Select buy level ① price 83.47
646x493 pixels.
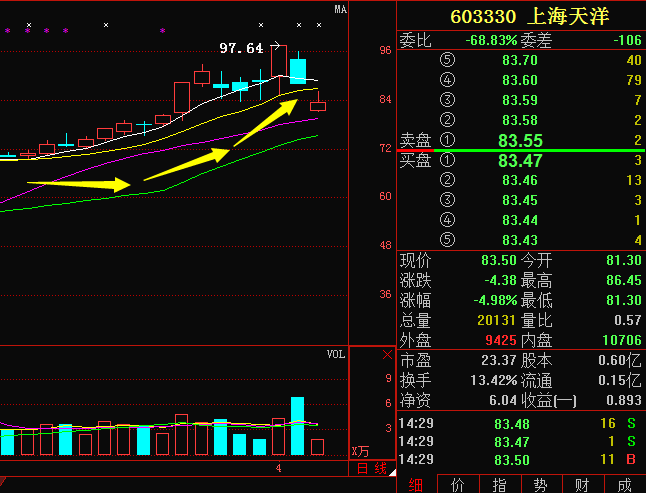point(520,161)
